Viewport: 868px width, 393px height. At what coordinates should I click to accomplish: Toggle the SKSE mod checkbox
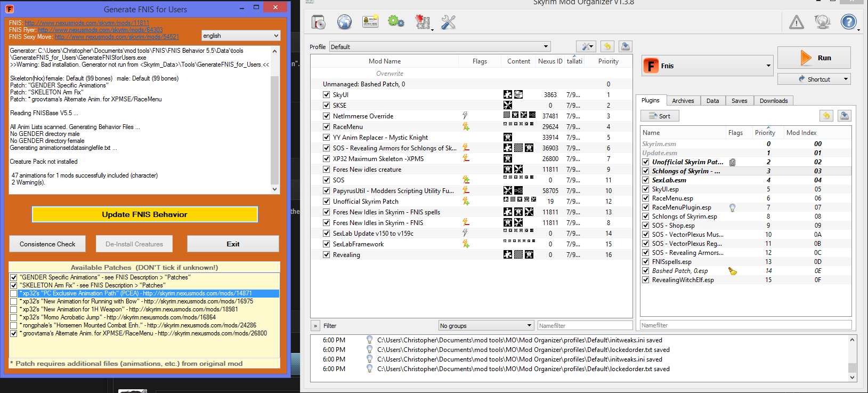[x=326, y=105]
